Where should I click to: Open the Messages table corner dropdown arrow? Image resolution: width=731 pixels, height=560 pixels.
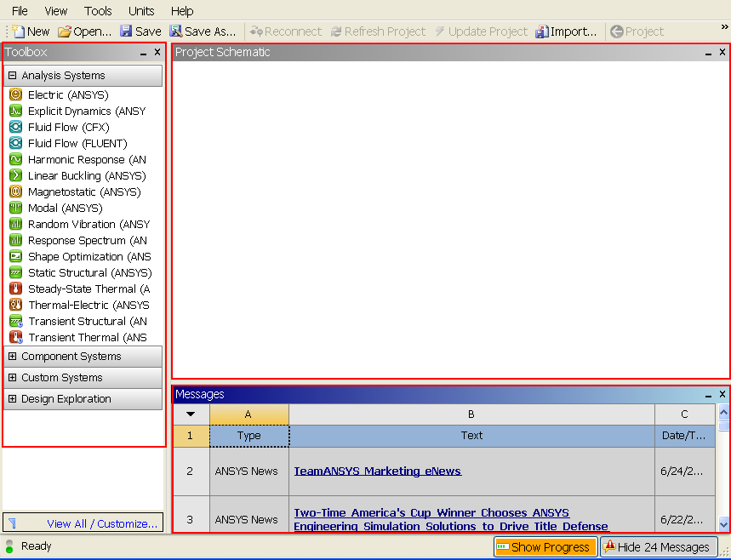click(x=191, y=414)
